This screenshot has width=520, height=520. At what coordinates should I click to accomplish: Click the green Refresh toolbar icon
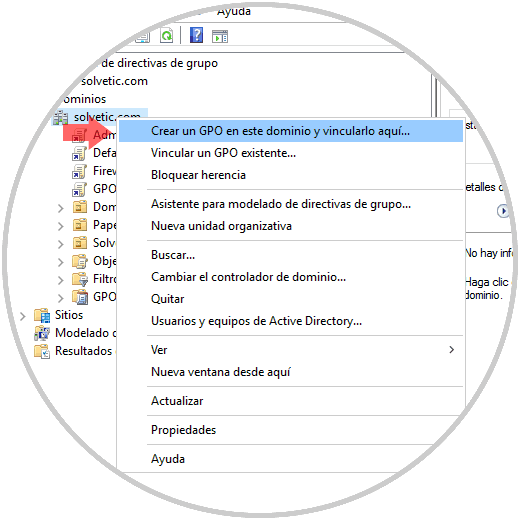[166, 35]
